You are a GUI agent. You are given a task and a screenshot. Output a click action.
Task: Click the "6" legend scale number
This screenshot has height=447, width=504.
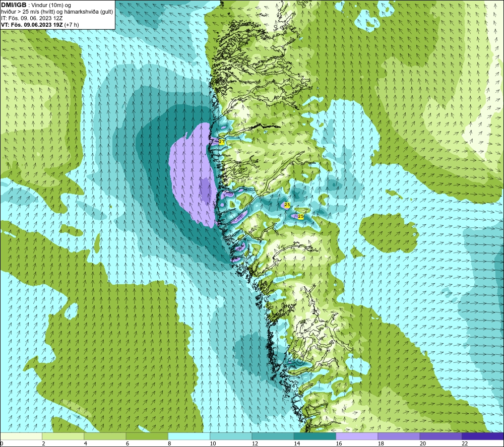tap(128, 444)
